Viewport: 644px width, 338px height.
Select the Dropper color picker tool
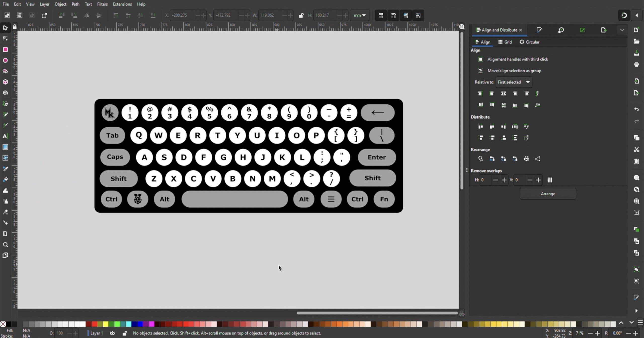pyautogui.click(x=5, y=169)
